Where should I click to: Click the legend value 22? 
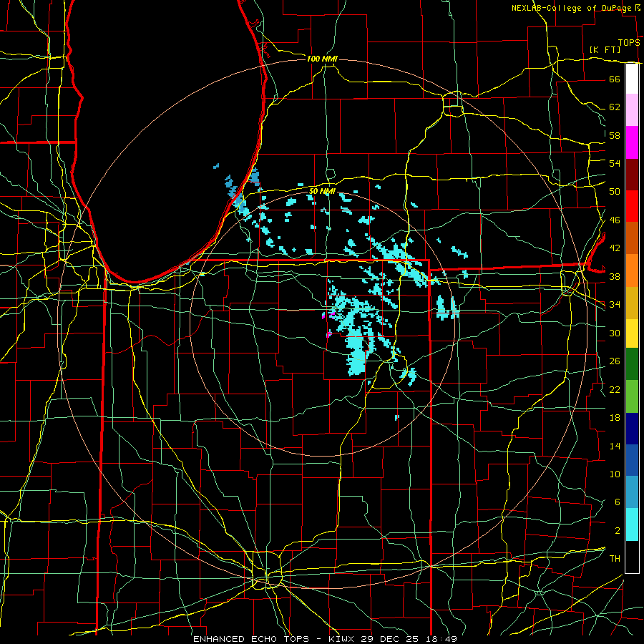[615, 389]
